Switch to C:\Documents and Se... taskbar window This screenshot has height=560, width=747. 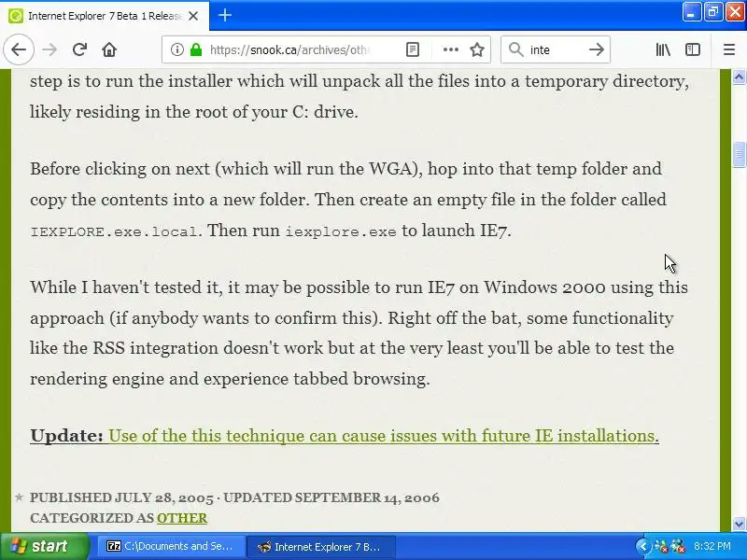click(x=173, y=547)
